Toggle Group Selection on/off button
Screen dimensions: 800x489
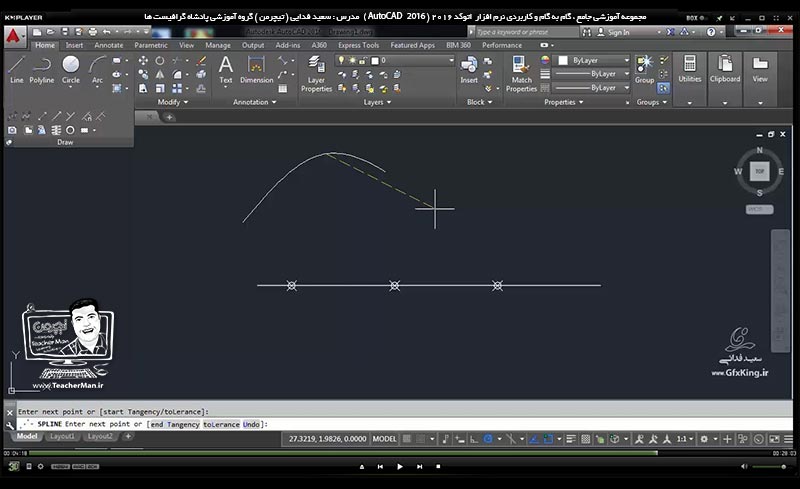(x=663, y=88)
